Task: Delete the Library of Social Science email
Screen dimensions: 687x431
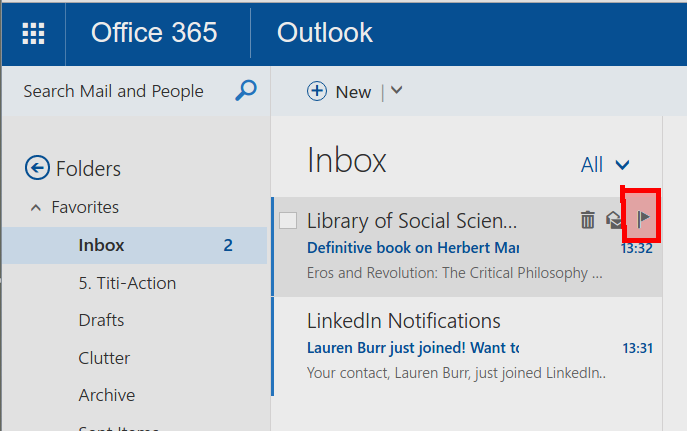Action: click(588, 219)
